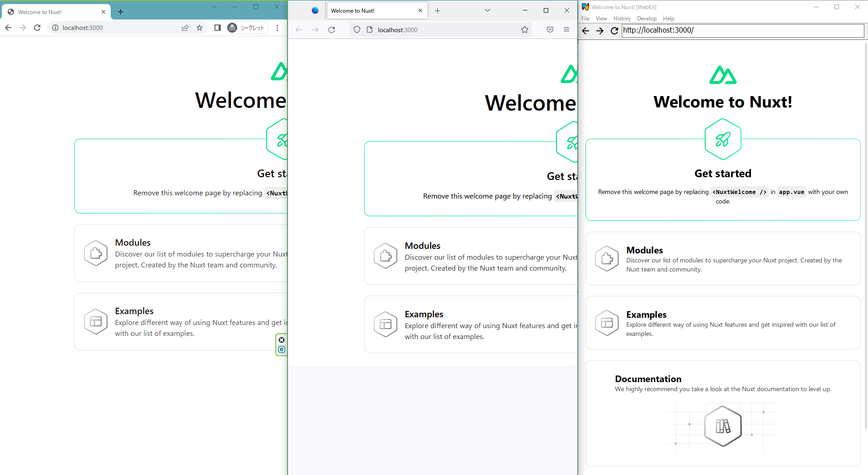
Task: Click the forward arrow in WebKit window
Action: point(600,31)
